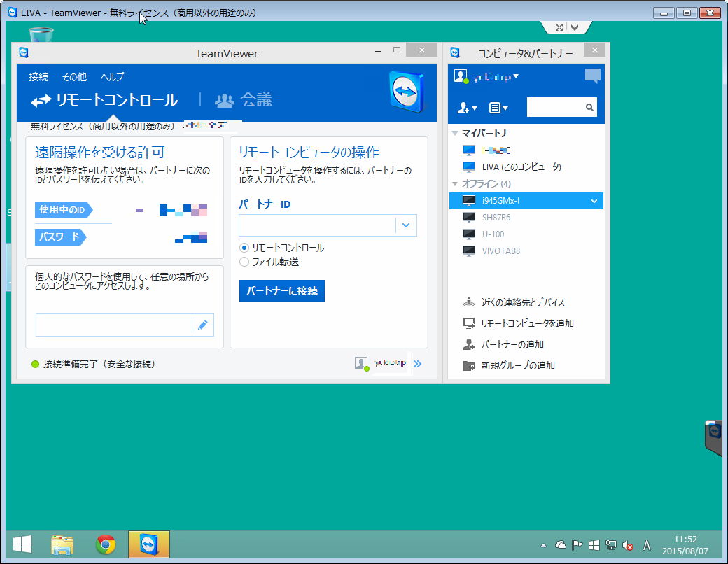Select the offline computer U-100

click(x=493, y=234)
